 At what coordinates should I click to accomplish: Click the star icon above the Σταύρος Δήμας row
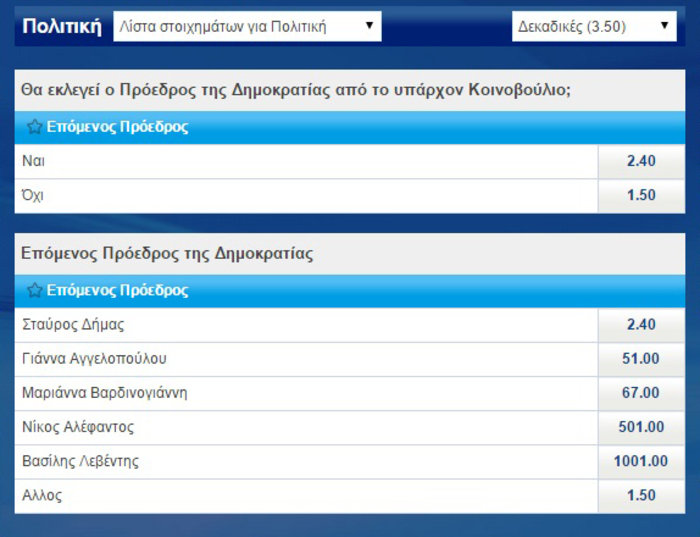click(34, 291)
